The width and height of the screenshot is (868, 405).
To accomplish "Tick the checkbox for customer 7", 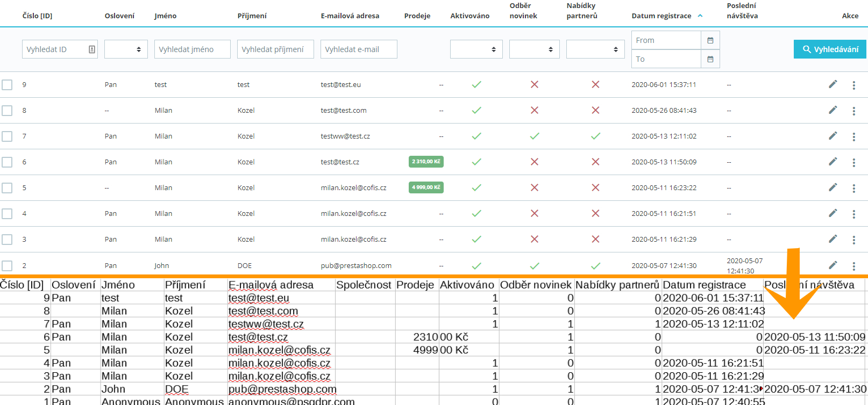I will (x=7, y=136).
